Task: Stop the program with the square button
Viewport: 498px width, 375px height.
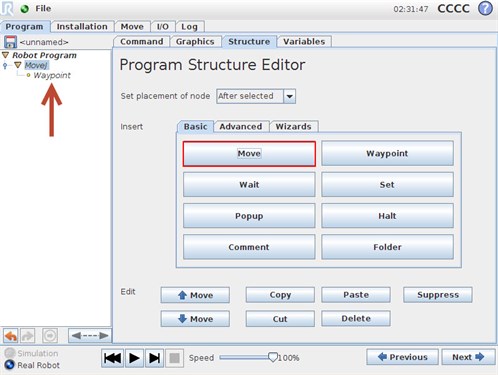Action: 174,358
